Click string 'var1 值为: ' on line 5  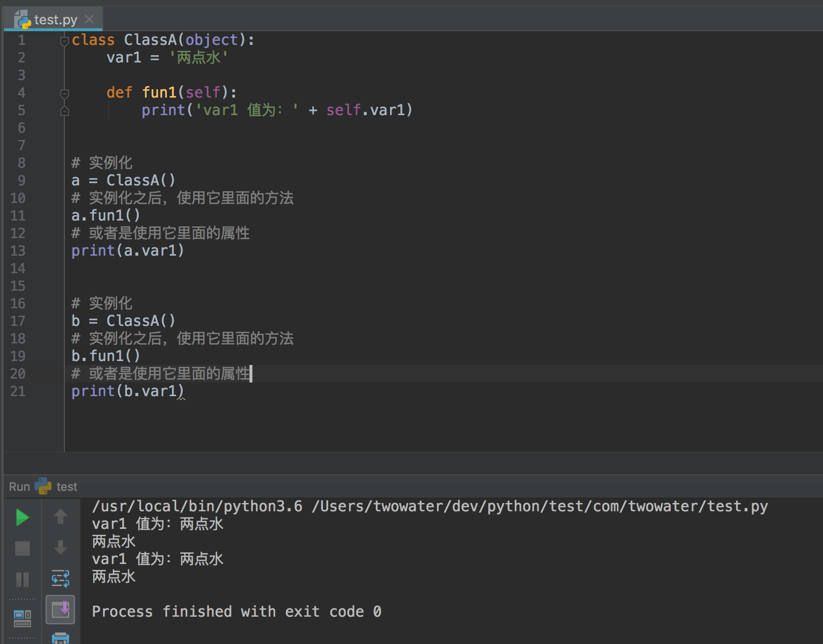click(x=247, y=110)
